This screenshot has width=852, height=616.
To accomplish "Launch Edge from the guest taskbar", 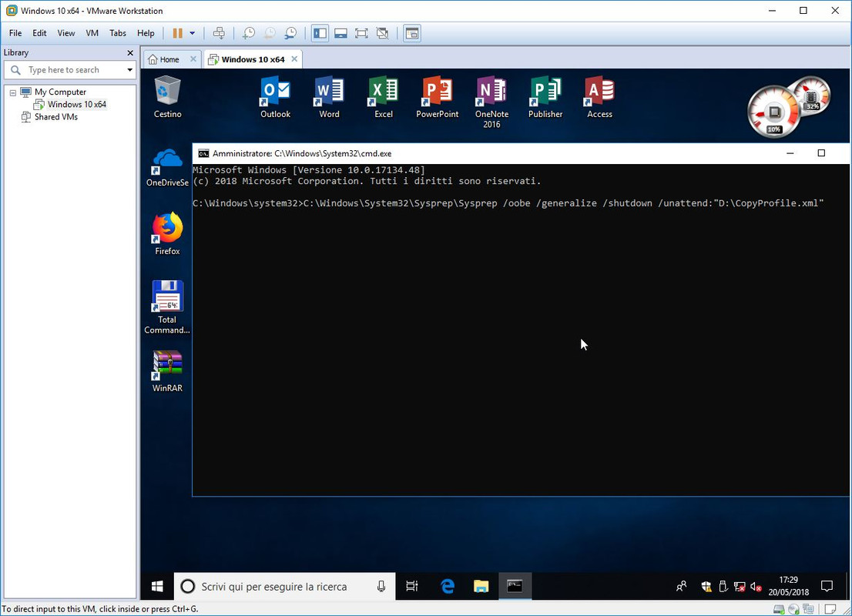I will [x=448, y=586].
